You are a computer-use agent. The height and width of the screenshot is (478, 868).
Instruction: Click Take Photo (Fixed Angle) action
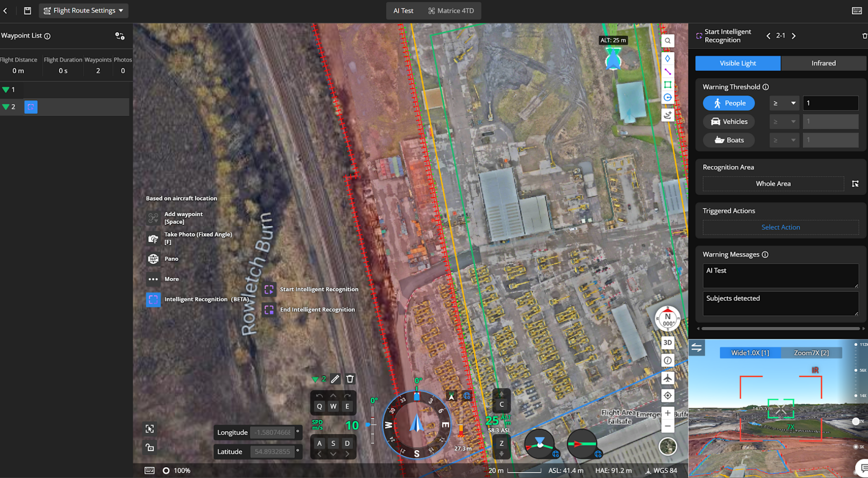(190, 239)
